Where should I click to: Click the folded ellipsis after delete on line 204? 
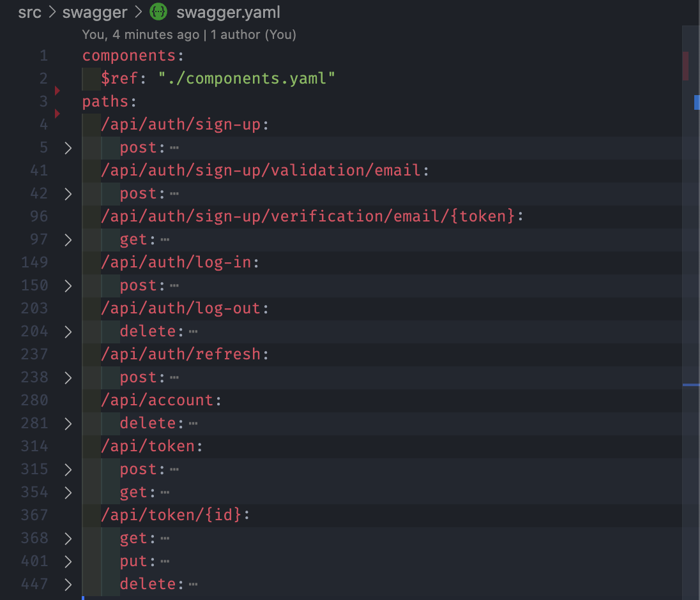click(194, 331)
